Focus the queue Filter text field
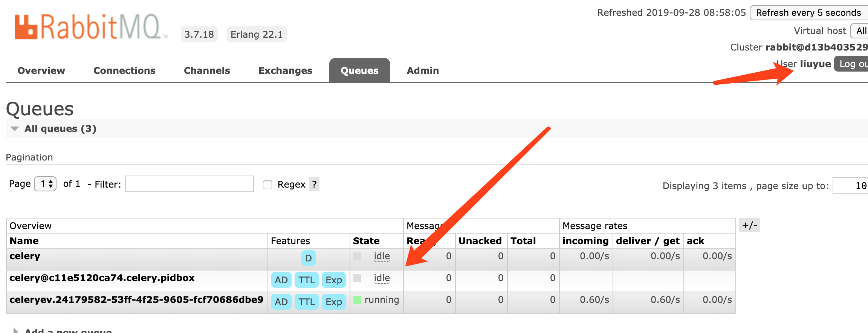This screenshot has height=333, width=868. (x=189, y=184)
